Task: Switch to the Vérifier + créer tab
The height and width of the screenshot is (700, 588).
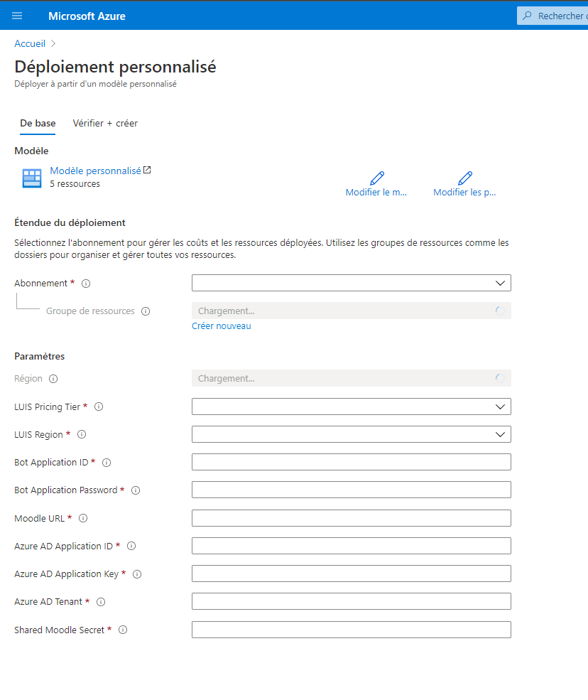Action: click(105, 123)
